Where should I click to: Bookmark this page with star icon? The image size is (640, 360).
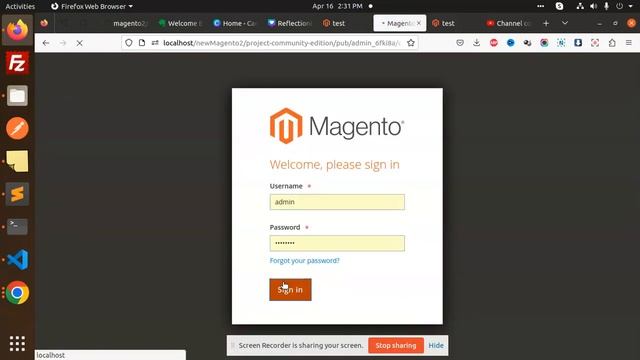pos(411,43)
